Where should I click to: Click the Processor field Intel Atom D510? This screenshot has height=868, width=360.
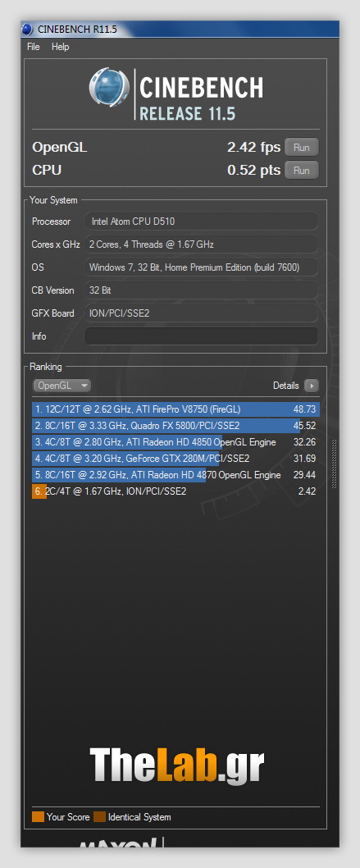[201, 222]
